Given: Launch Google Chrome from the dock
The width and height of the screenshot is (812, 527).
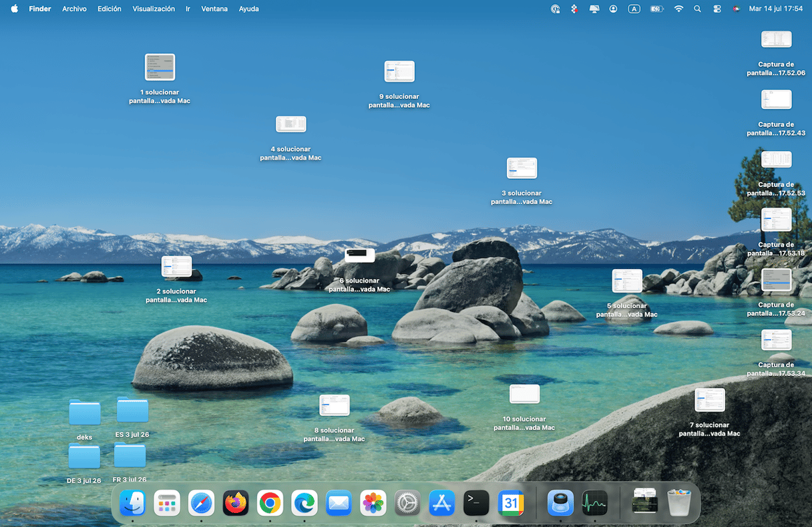Looking at the screenshot, I should pos(270,503).
